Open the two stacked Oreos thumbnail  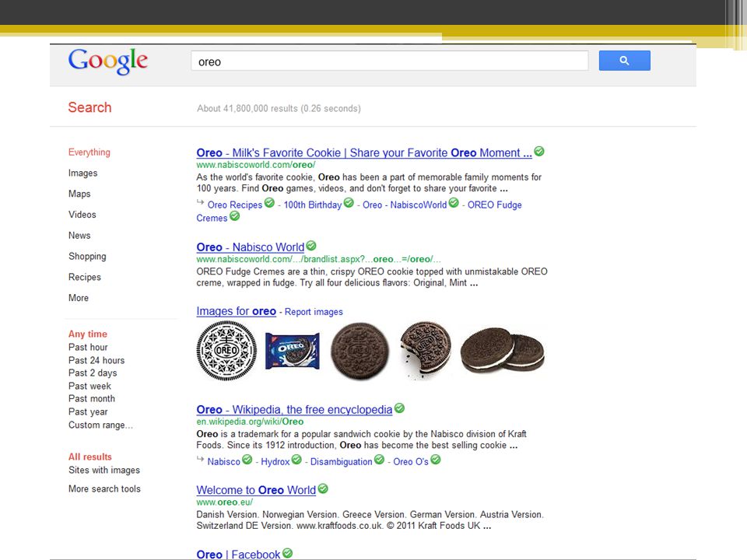tap(502, 349)
